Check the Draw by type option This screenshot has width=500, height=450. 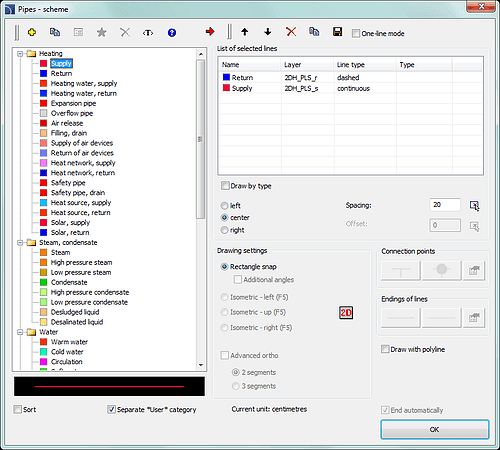(225, 186)
